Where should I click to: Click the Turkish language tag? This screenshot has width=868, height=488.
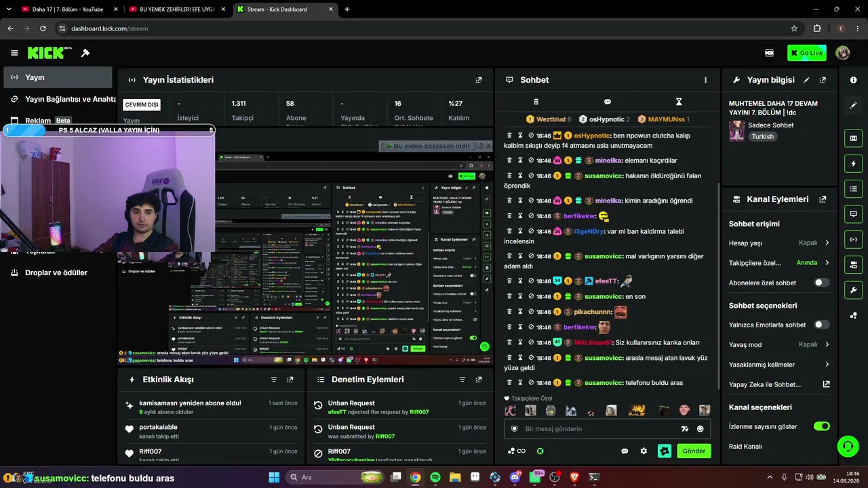click(763, 136)
